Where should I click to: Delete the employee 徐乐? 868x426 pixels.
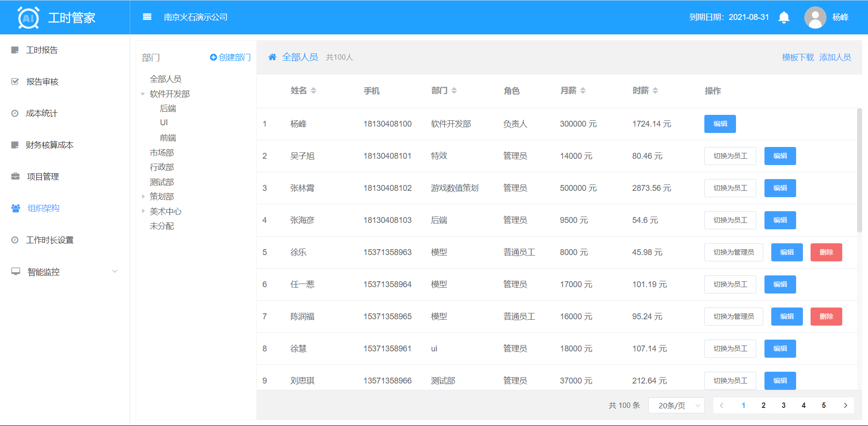pos(826,252)
